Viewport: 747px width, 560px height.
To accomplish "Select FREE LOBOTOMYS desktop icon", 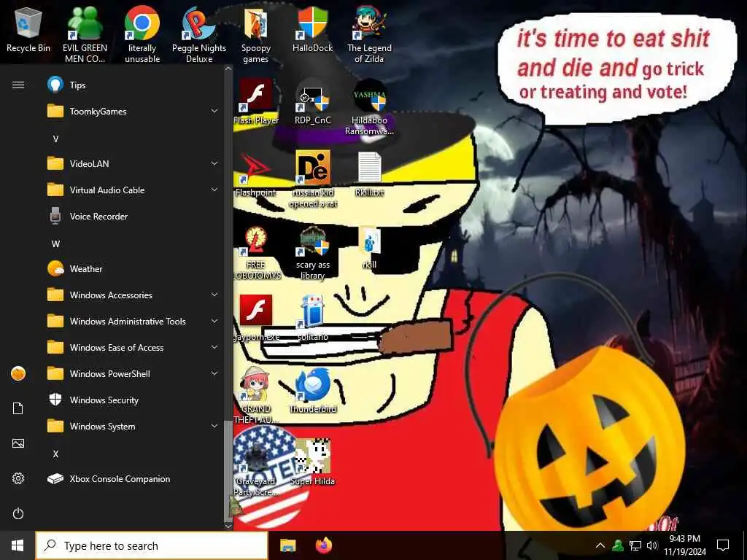I will point(256,252).
